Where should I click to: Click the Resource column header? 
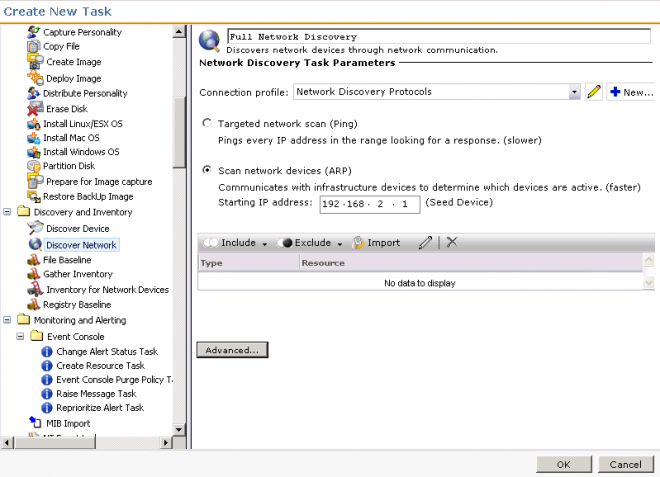pos(471,263)
